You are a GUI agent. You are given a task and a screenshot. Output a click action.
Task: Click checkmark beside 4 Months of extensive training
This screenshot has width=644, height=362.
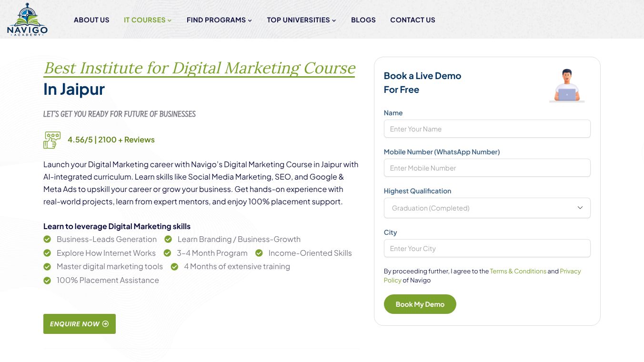point(174,267)
